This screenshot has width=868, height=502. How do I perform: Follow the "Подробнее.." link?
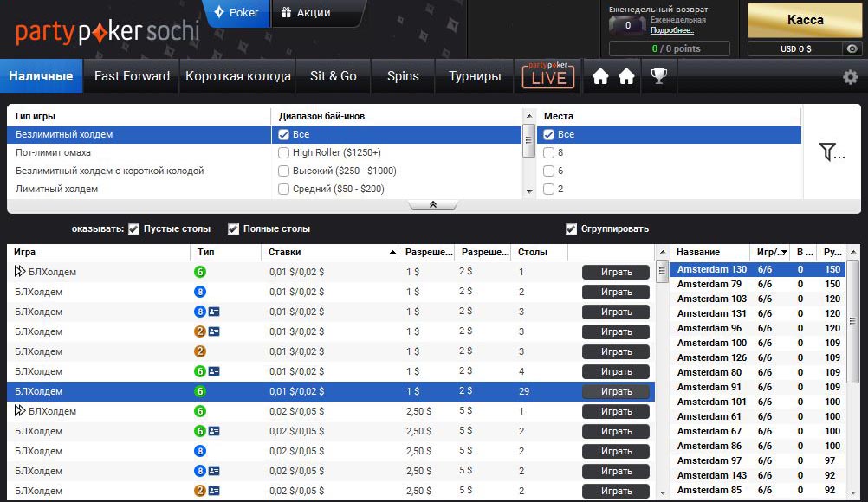[x=671, y=30]
